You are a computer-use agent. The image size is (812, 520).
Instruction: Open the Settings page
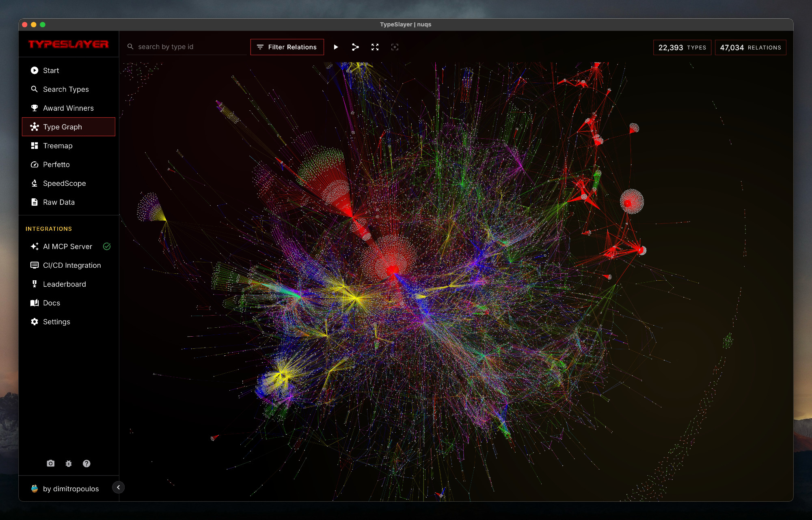[56, 322]
